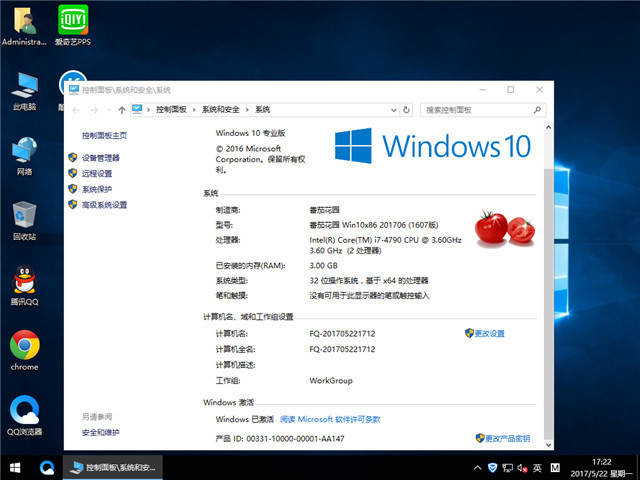Click the computer icon in address bar
Viewport: 640px width, 480px height.
[x=137, y=109]
